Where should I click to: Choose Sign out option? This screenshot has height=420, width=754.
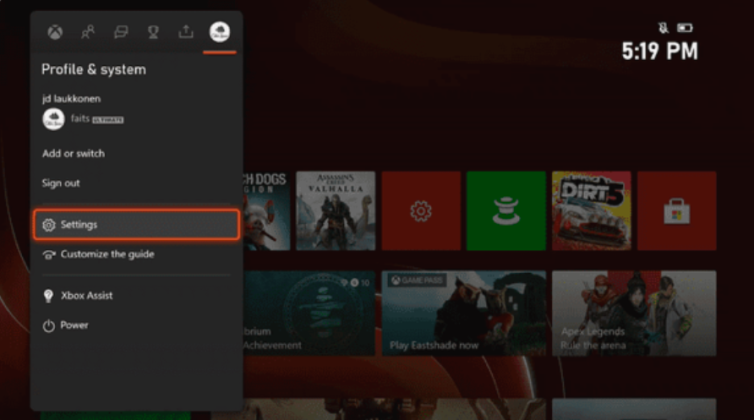tap(61, 183)
